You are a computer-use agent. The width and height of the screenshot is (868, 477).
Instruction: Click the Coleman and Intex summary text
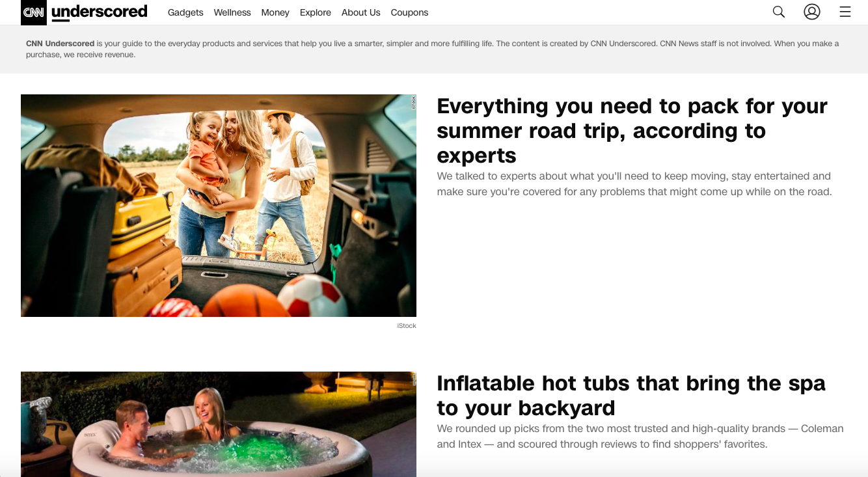coord(640,437)
